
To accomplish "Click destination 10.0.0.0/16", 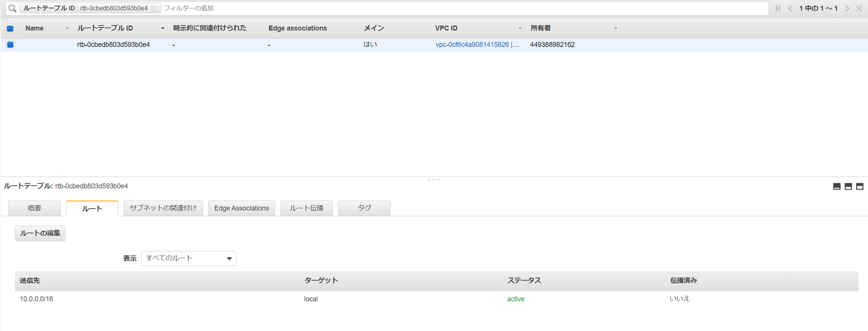I will point(36,299).
